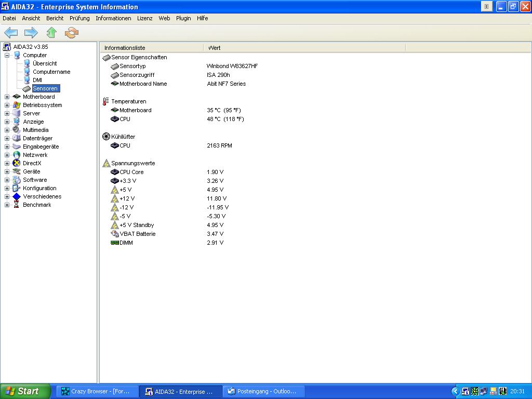Expand the Benchmark tree node

pos(7,205)
